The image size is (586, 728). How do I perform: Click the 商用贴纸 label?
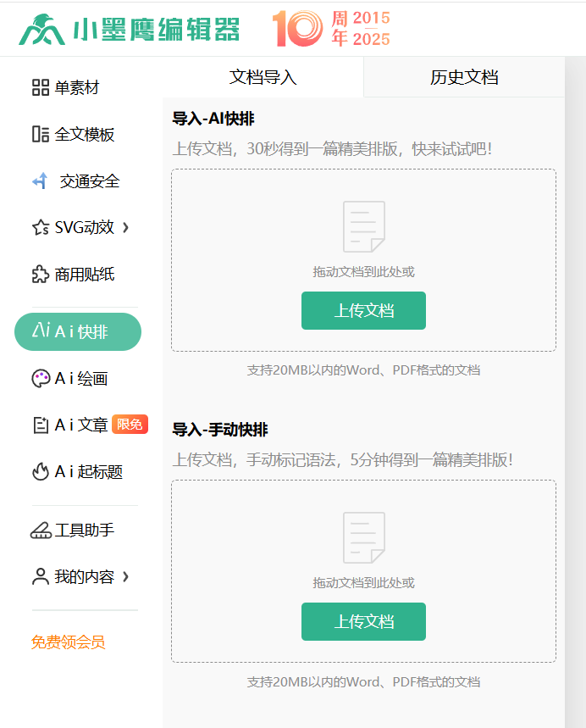85,274
